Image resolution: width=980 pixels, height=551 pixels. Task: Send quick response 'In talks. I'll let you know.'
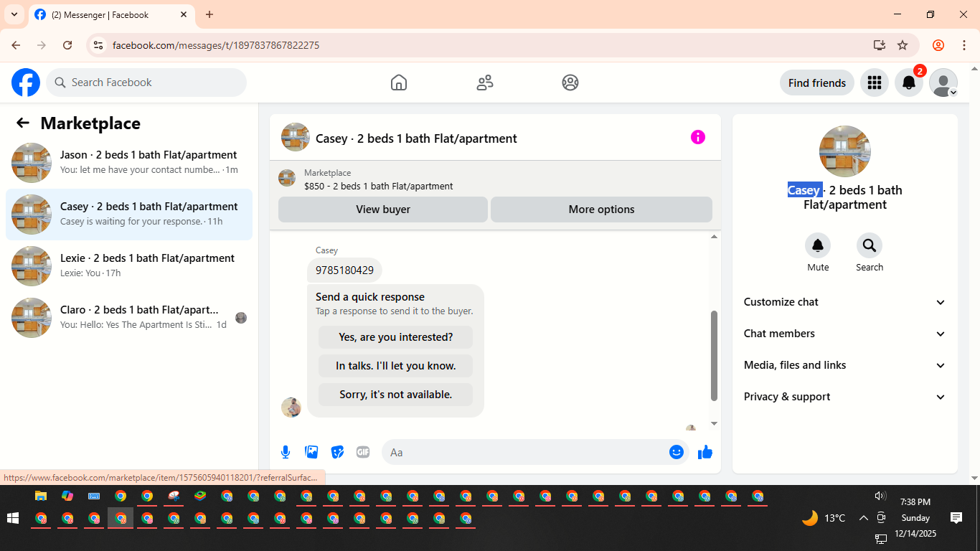tap(396, 366)
